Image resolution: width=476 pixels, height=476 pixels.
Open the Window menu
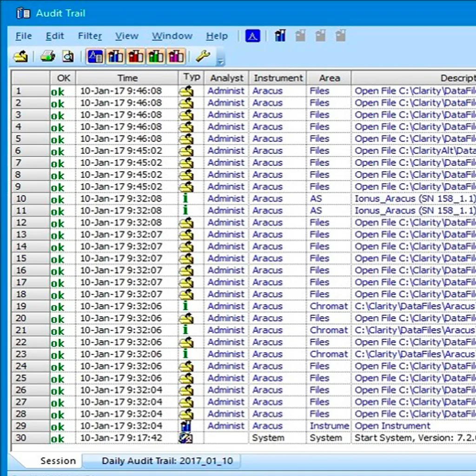(x=172, y=36)
